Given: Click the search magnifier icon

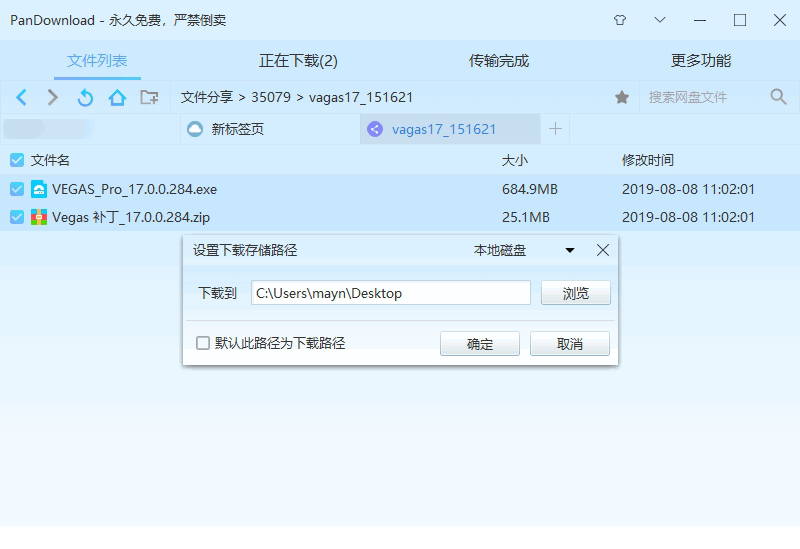Looking at the screenshot, I should click(779, 96).
